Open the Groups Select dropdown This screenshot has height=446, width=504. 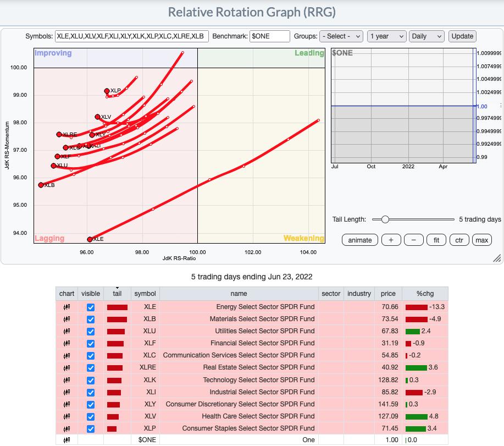click(341, 36)
